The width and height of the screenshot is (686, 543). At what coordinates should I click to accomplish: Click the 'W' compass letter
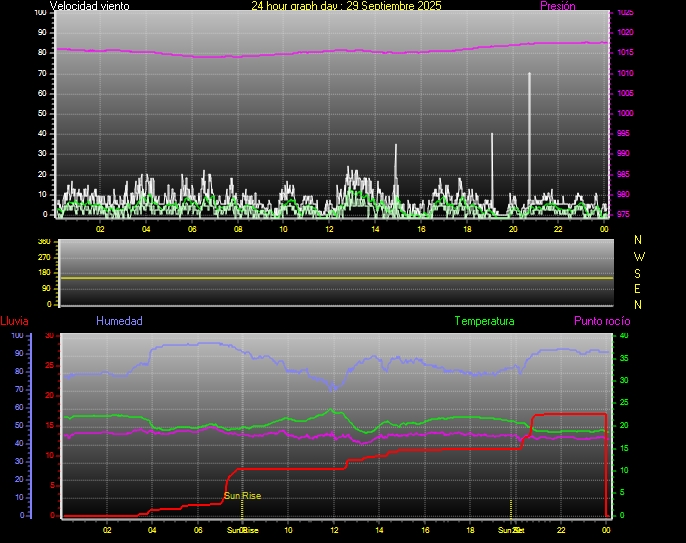[639, 256]
